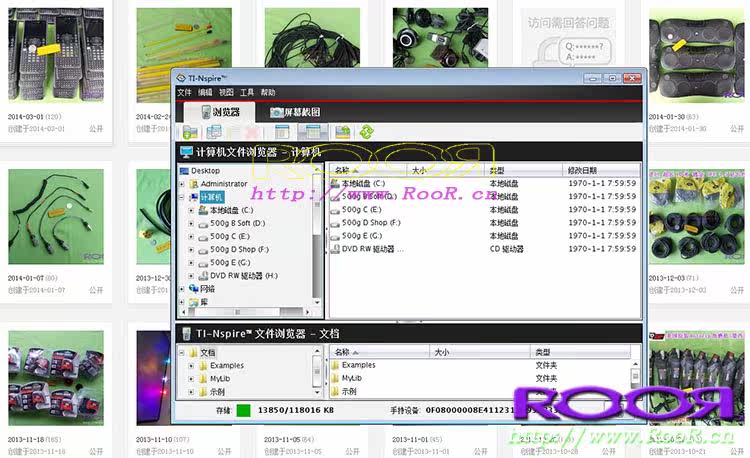The height and width of the screenshot is (458, 750).
Task: Collapse the 计算机 tree node
Action: pyautogui.click(x=182, y=197)
